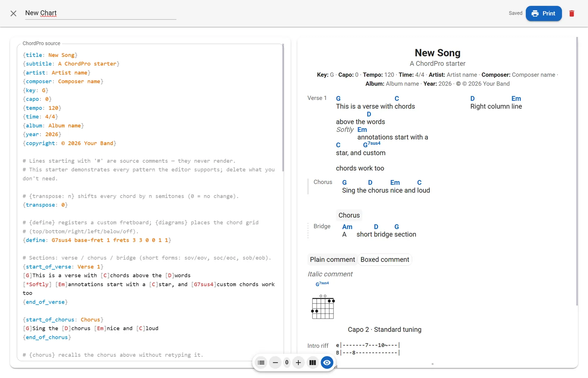
Task: Click the 'Boxed comment' box
Action: tap(385, 260)
